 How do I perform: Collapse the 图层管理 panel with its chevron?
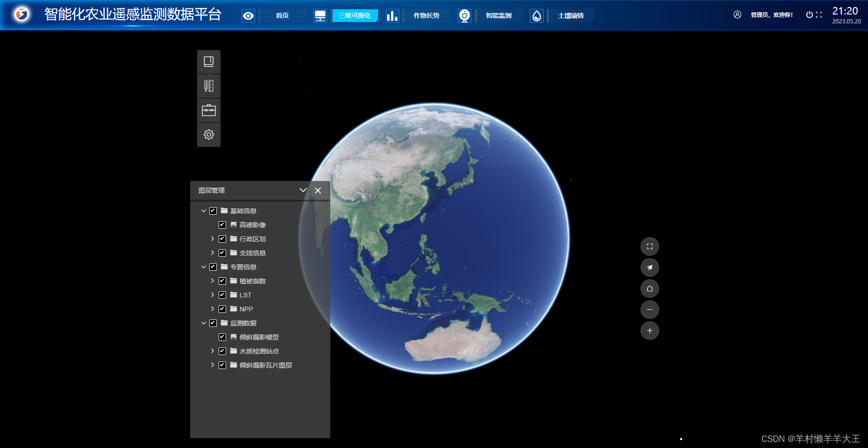[303, 190]
